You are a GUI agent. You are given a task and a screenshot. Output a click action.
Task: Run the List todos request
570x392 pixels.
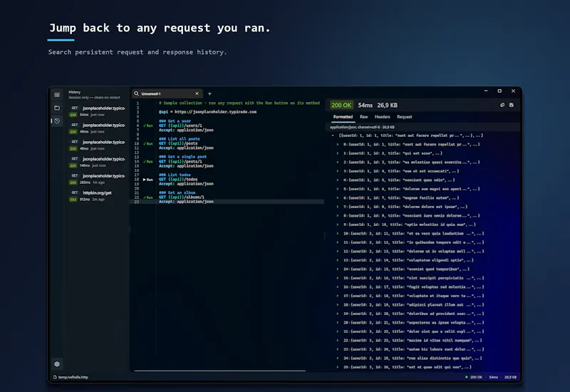tap(148, 180)
